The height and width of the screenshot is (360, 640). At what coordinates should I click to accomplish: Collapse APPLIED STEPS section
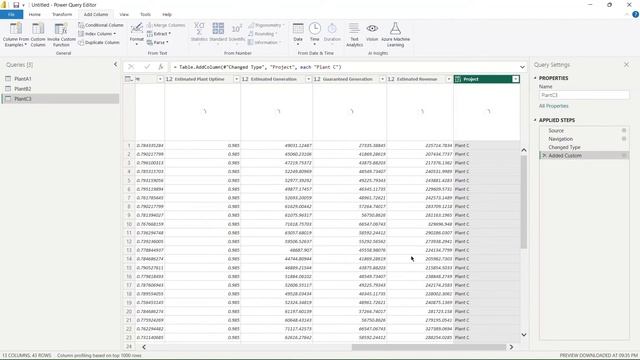pos(535,120)
